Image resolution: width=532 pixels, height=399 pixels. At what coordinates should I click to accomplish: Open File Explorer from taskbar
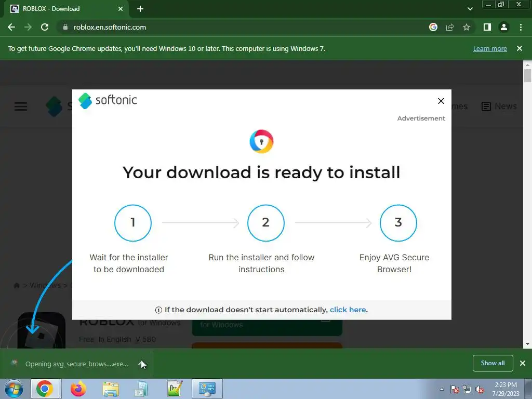(111, 389)
